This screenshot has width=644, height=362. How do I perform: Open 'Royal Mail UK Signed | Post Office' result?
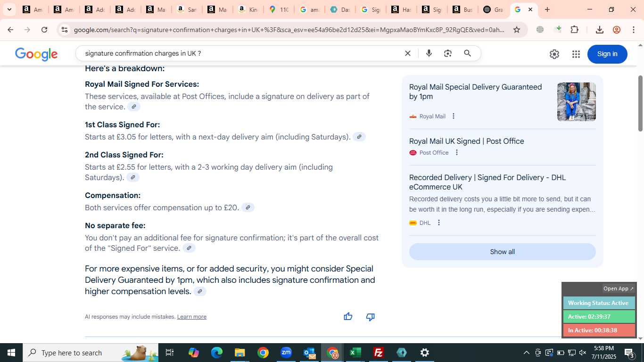[x=467, y=141]
